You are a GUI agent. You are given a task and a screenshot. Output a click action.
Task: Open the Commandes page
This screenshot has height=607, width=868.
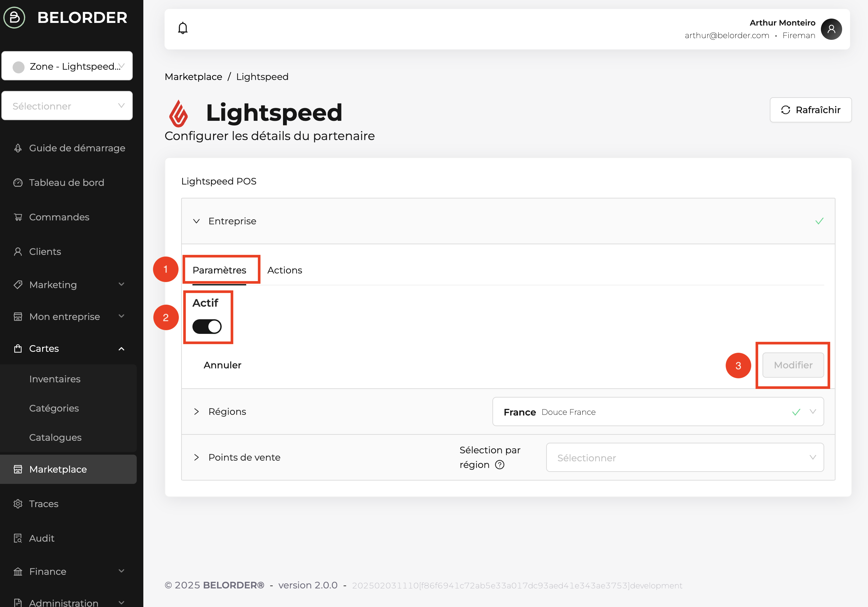[68, 217]
